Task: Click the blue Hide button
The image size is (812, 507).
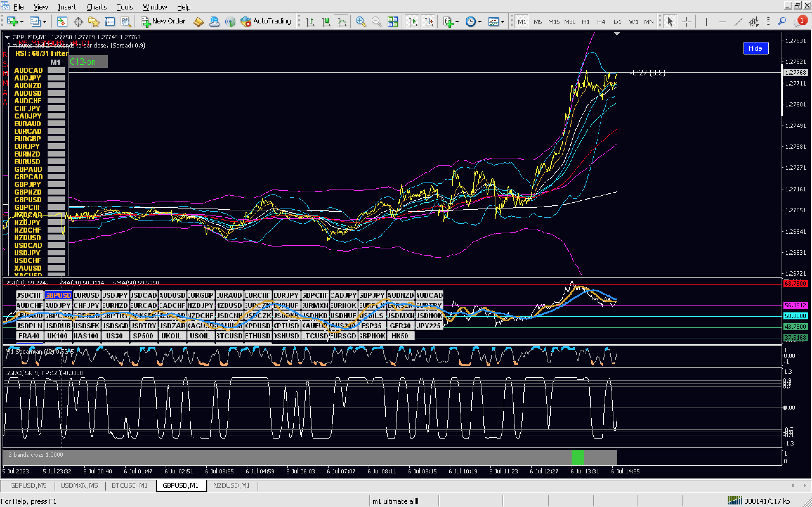Action: pos(755,48)
